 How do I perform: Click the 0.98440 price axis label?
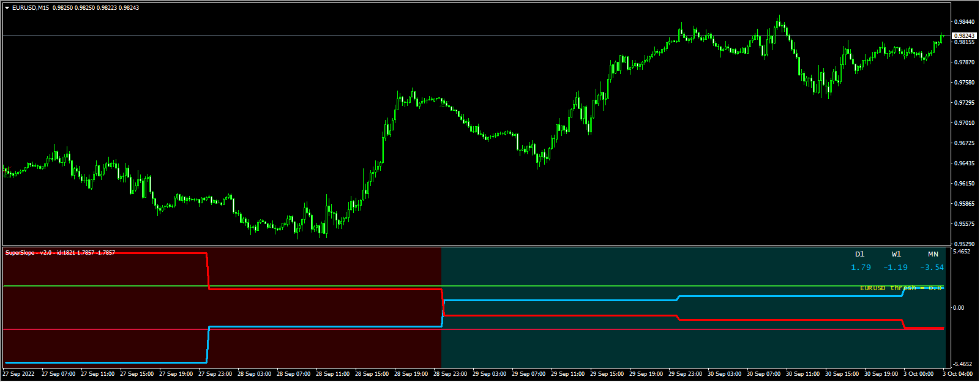click(x=964, y=22)
